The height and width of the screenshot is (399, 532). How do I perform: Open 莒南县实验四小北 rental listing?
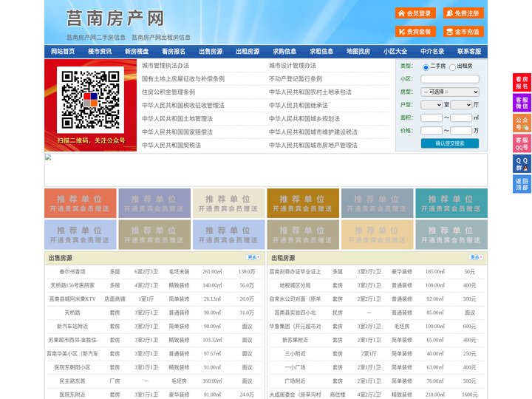pyautogui.click(x=295, y=313)
